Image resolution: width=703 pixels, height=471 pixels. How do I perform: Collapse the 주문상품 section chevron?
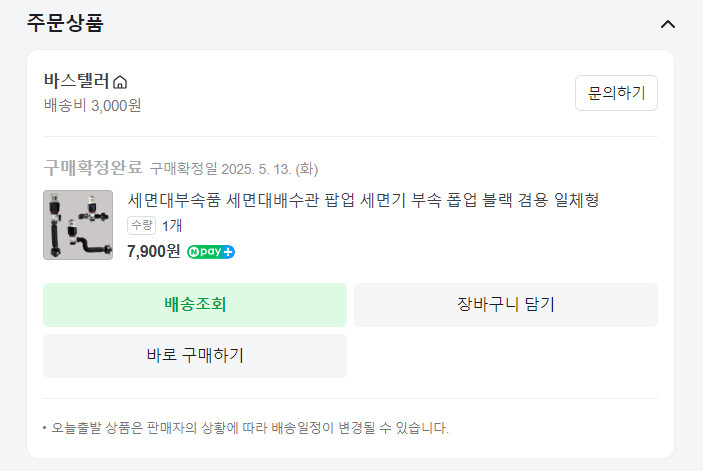click(x=668, y=24)
